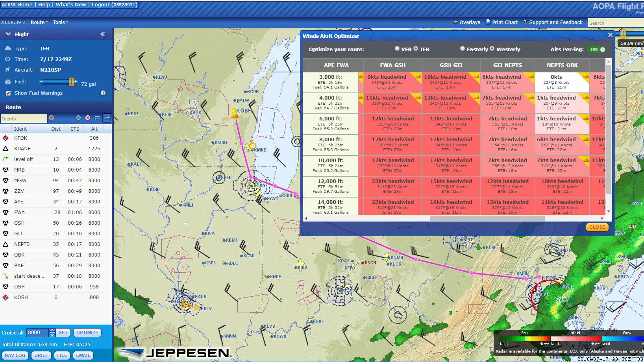Click the fuel amount slider handle
Viewport: 644px width, 362px height.
click(72, 81)
